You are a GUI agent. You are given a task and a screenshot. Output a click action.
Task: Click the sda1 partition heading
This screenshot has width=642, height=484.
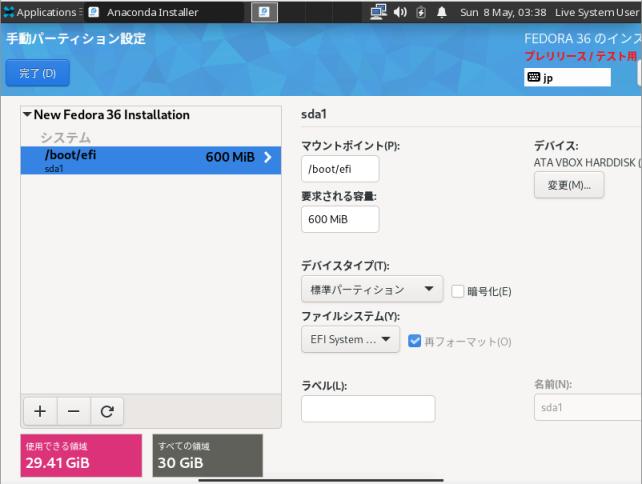pyautogui.click(x=314, y=114)
